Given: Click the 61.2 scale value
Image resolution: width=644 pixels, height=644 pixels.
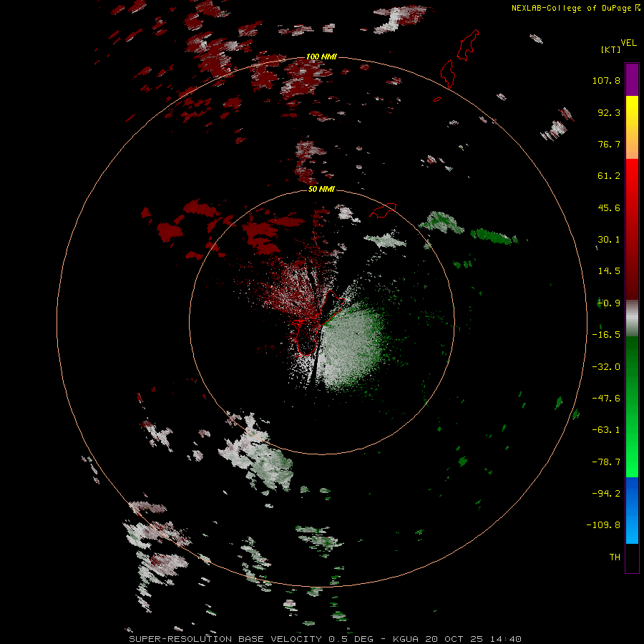Looking at the screenshot, I should pyautogui.click(x=609, y=176).
